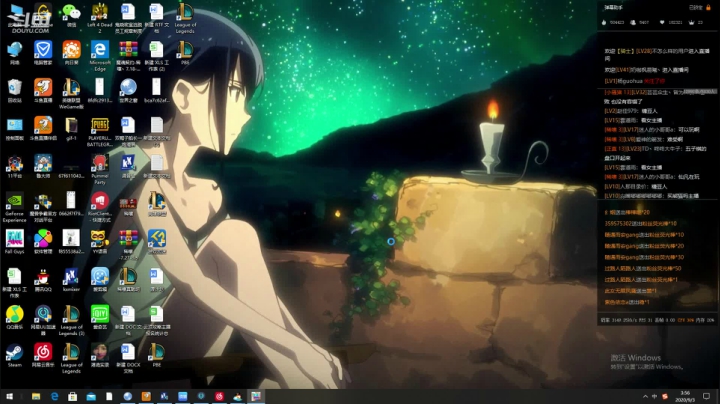Launch League of Legends (3) shortcut

(x=71, y=321)
